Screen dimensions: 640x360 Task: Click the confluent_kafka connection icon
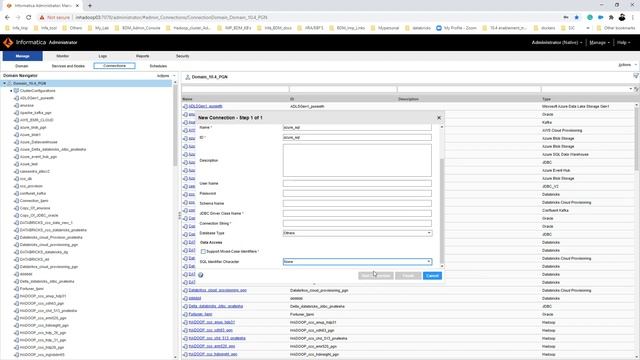coord(16,193)
